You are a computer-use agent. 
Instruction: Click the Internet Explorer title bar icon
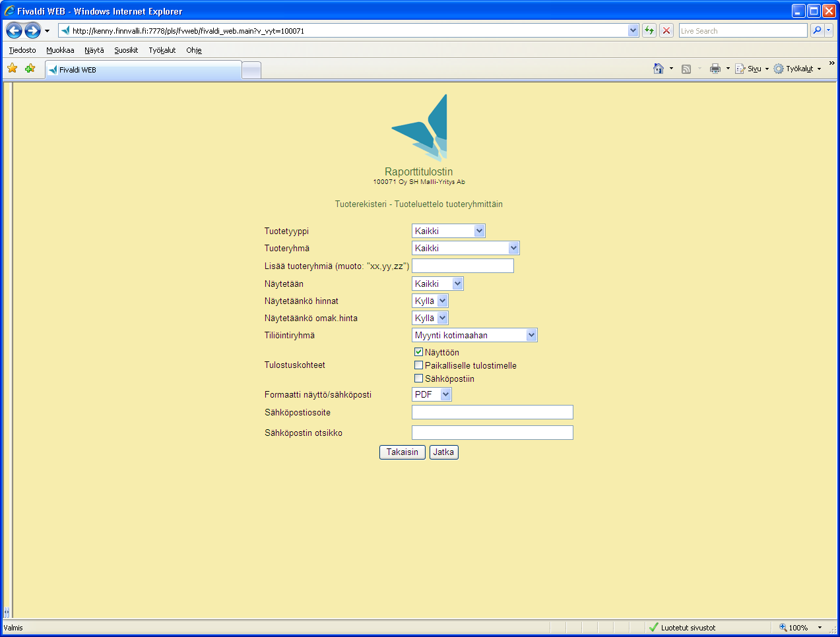point(9,11)
